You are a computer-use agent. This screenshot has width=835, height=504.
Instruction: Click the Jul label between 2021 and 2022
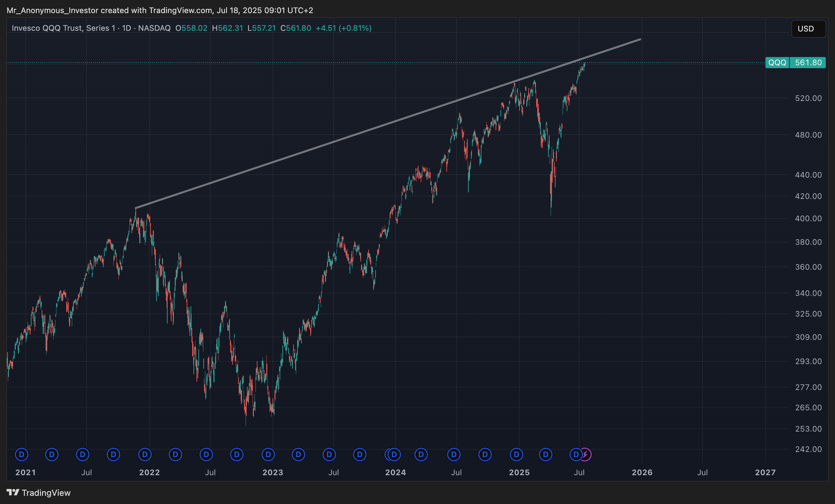(x=86, y=473)
